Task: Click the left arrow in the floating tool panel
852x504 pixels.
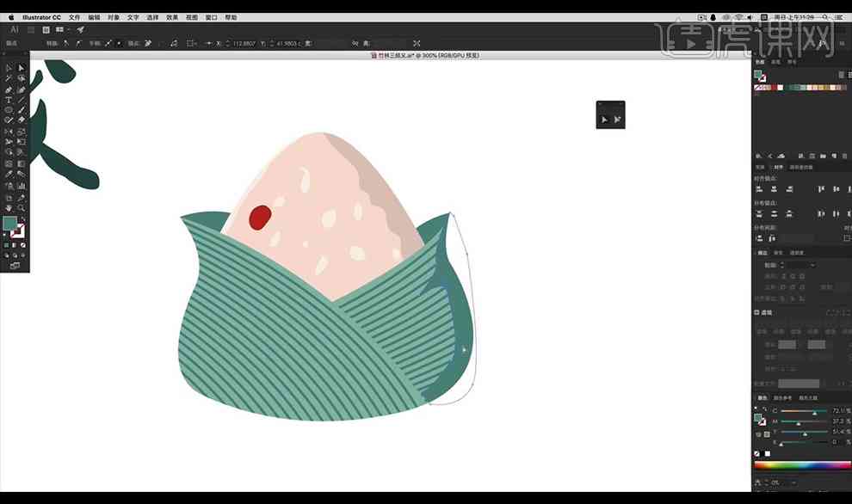Action: pos(604,120)
